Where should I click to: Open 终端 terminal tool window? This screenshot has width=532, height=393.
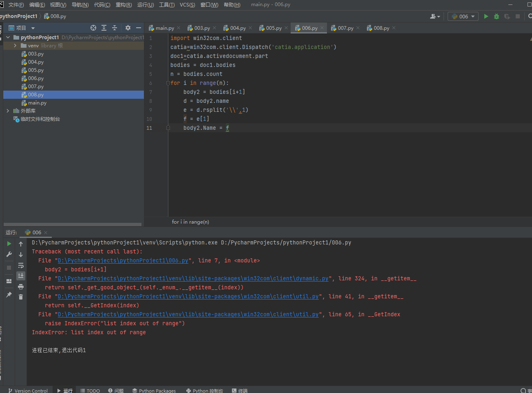click(240, 391)
